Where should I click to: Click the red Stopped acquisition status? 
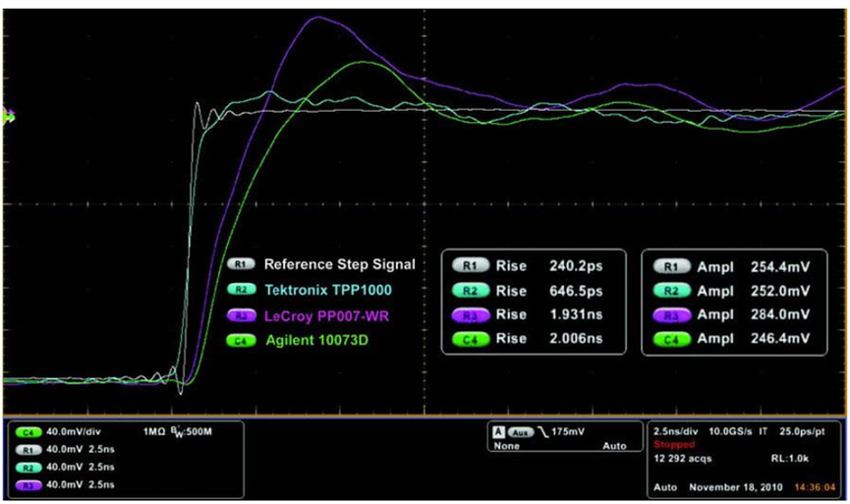point(674,443)
